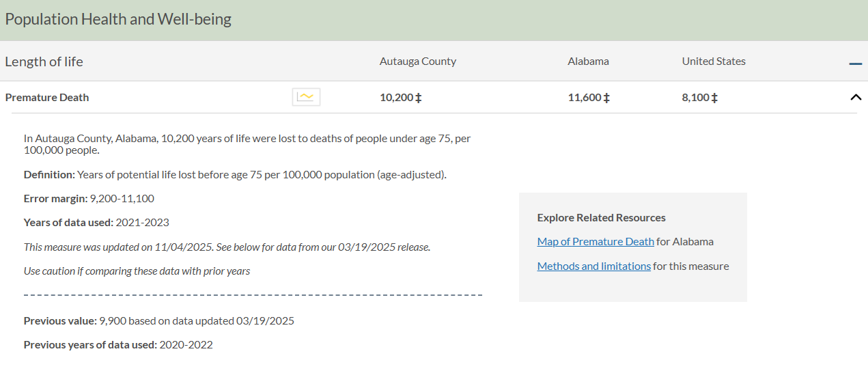Click the Autauga County value 10,200
The image size is (868, 371).
396,98
